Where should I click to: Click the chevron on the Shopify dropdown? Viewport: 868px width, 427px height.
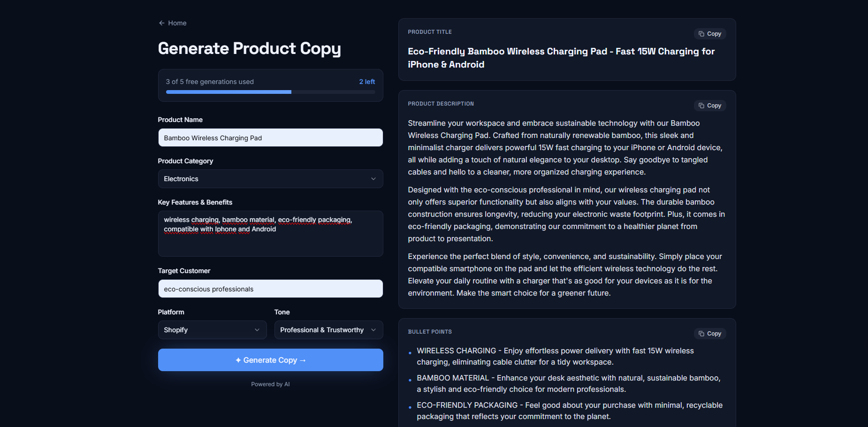[257, 330]
